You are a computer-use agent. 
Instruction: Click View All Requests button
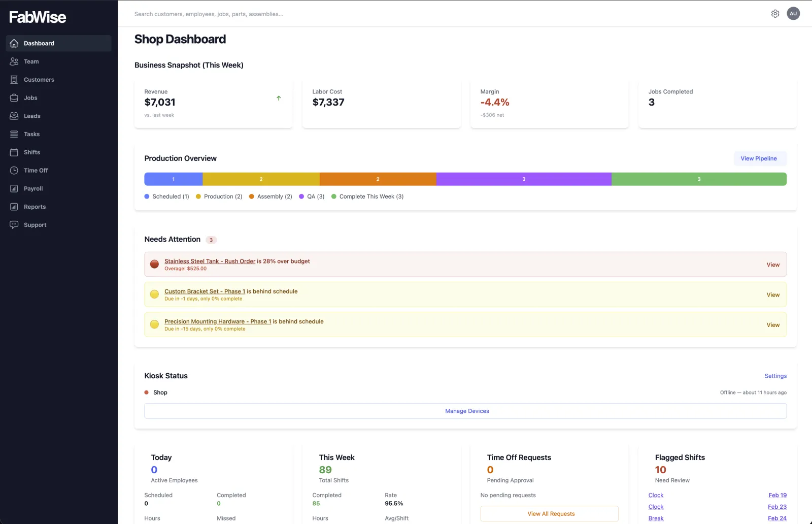(551, 514)
